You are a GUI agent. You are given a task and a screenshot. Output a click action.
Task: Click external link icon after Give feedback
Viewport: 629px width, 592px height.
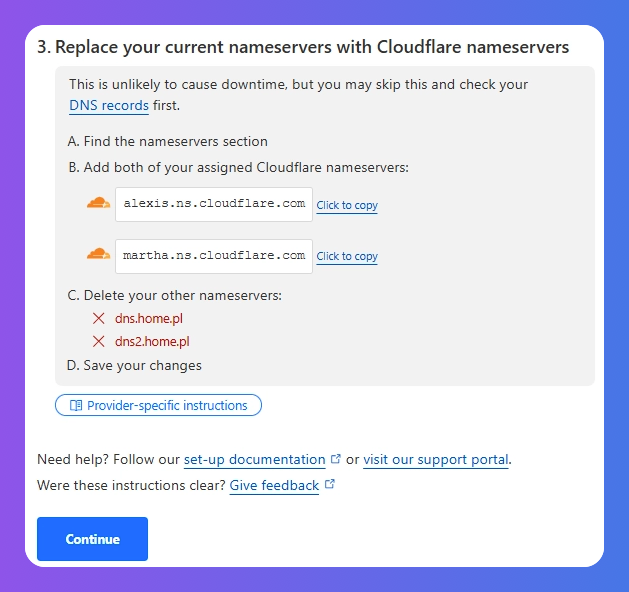[x=329, y=484]
